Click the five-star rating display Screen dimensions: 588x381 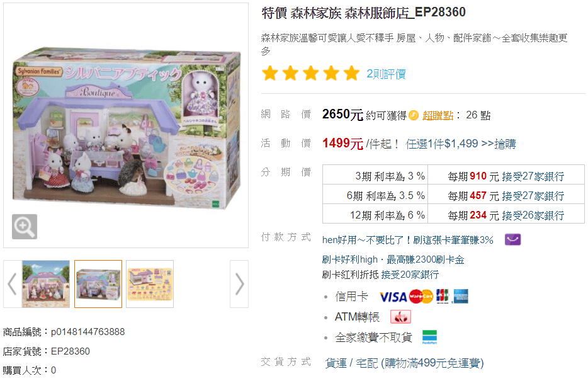pyautogui.click(x=311, y=74)
